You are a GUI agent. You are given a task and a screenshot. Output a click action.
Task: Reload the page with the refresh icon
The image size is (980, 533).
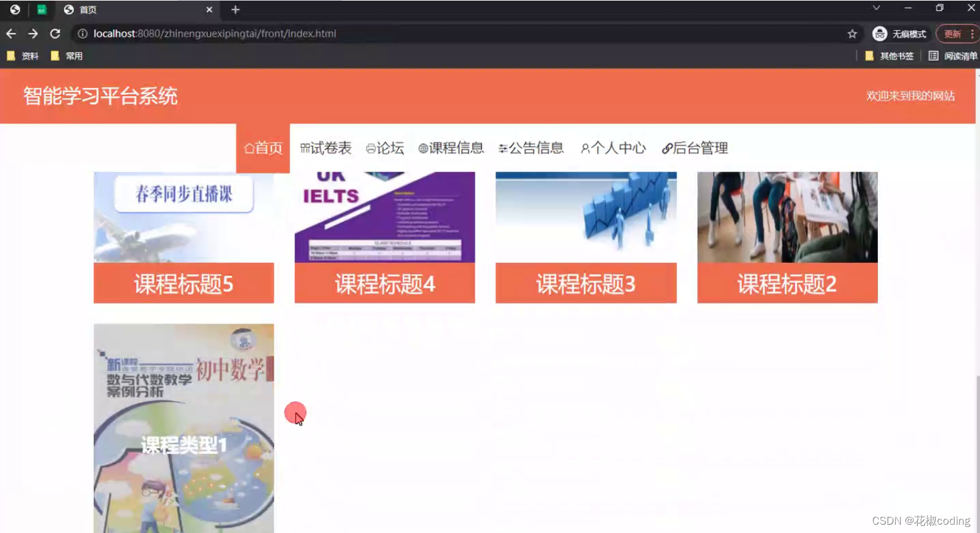pos(55,33)
